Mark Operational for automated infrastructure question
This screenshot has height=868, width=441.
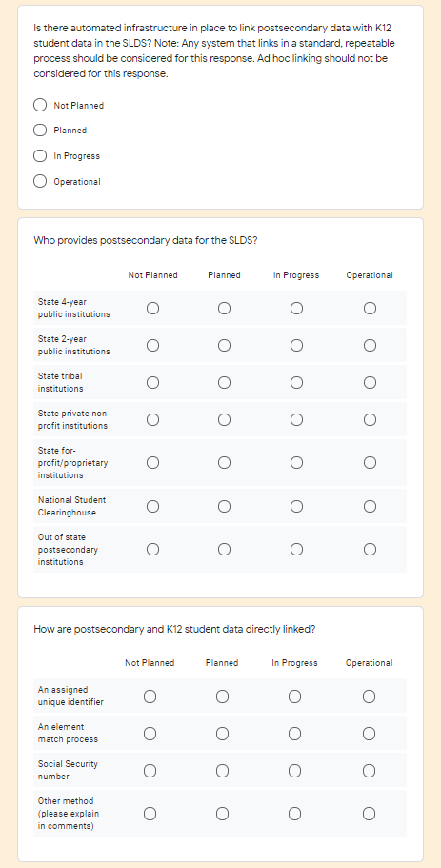point(40,181)
